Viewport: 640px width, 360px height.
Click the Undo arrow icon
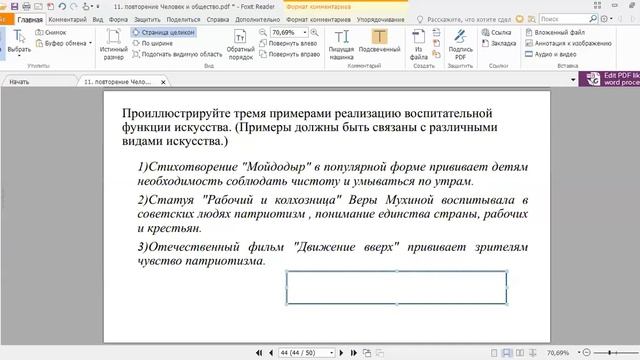[x=62, y=7]
